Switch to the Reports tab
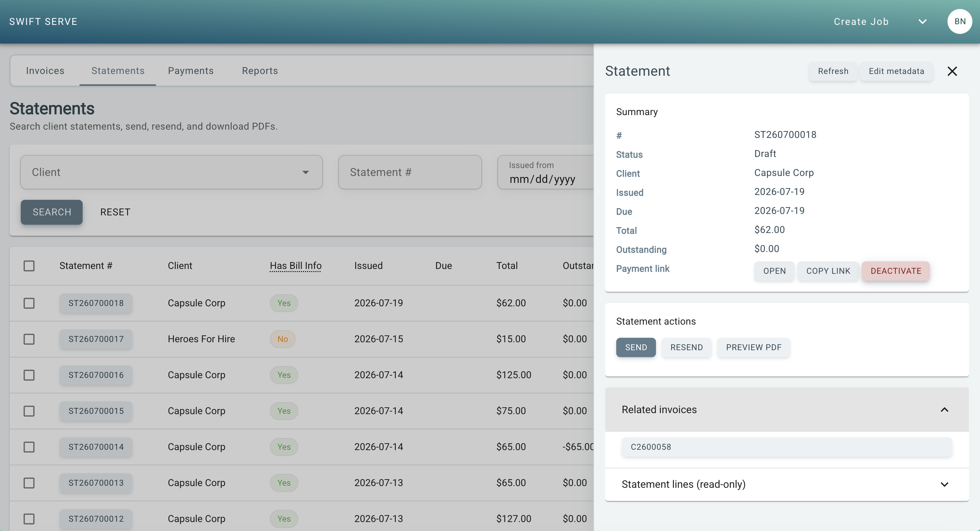Image resolution: width=980 pixels, height=531 pixels. [260, 71]
